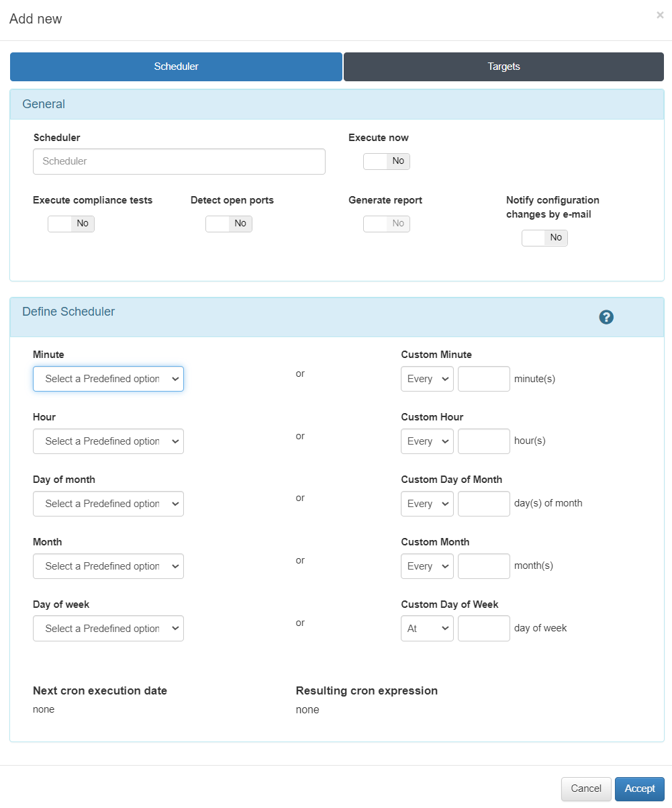Focus the Custom Hour value field

(483, 441)
